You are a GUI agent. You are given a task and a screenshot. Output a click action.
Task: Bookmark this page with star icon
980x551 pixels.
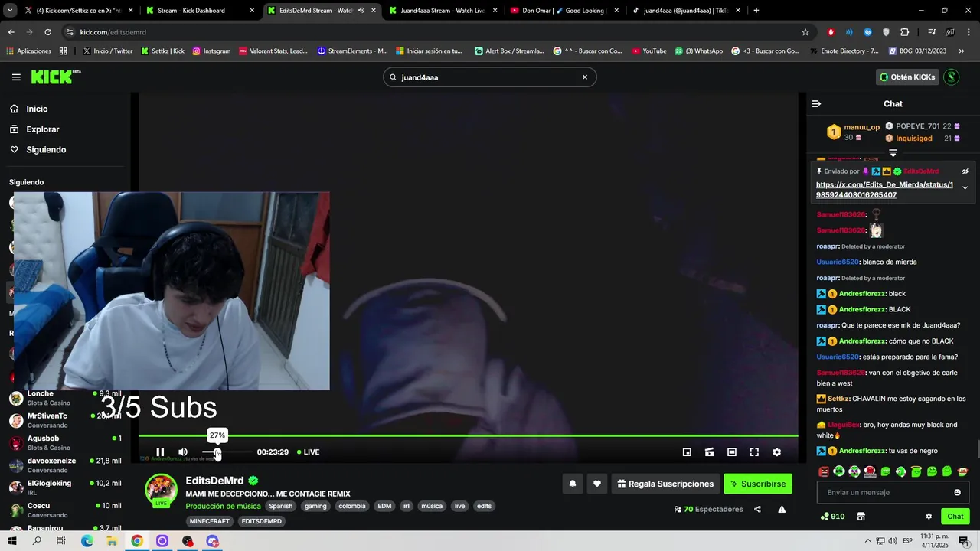[x=805, y=32]
